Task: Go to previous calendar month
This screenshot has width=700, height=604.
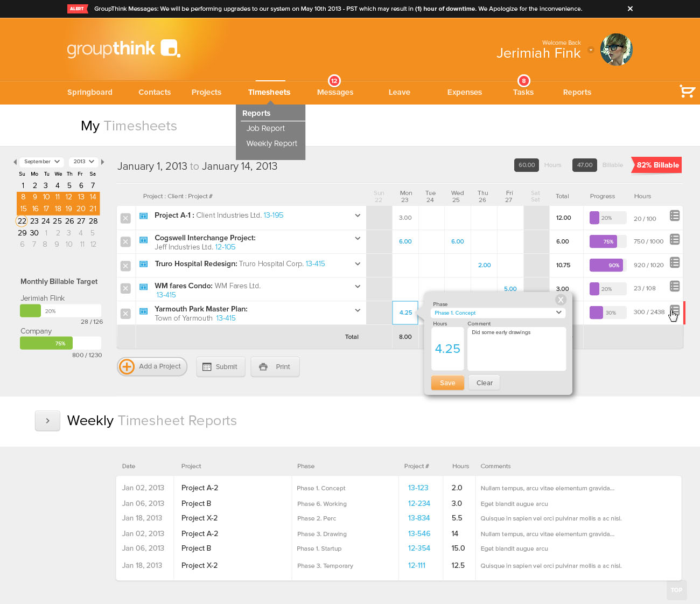Action: tap(15, 162)
